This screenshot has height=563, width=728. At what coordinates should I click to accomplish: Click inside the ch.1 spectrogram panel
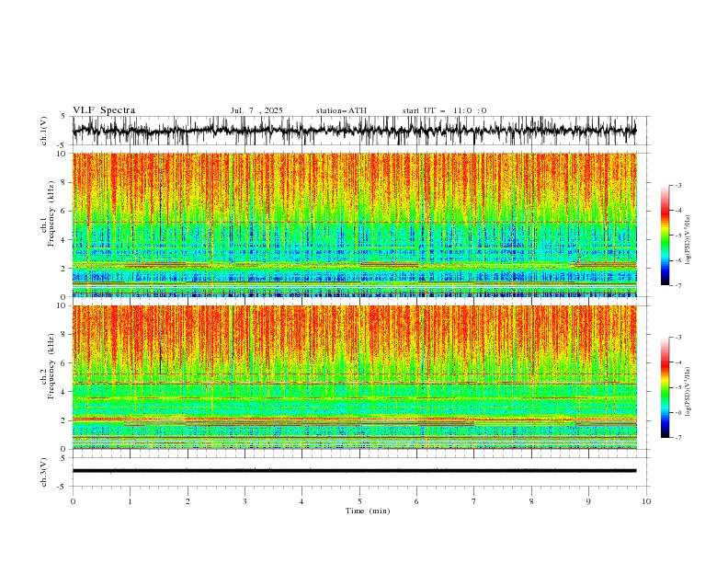tap(354, 224)
